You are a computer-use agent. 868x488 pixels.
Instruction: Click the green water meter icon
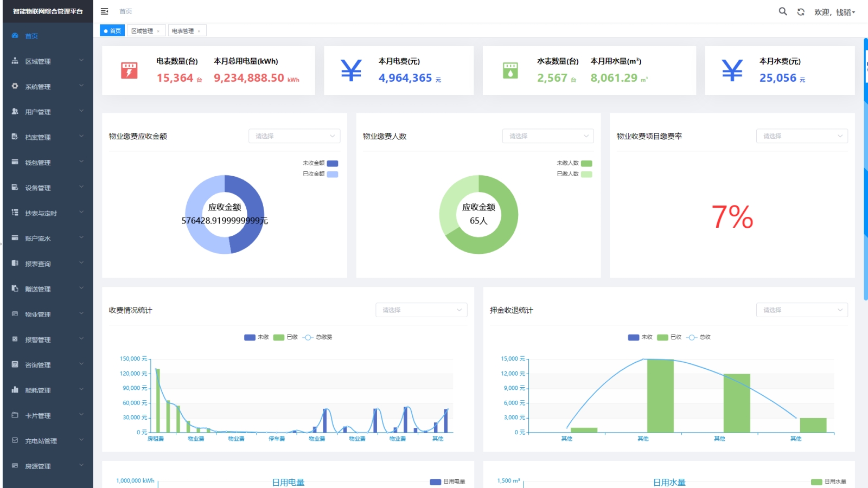[x=510, y=70]
